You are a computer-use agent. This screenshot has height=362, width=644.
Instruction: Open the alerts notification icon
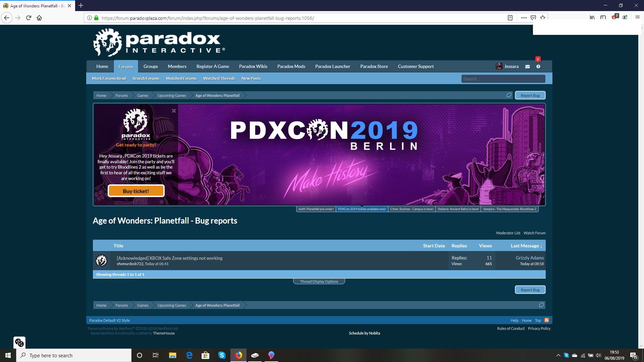(538, 67)
